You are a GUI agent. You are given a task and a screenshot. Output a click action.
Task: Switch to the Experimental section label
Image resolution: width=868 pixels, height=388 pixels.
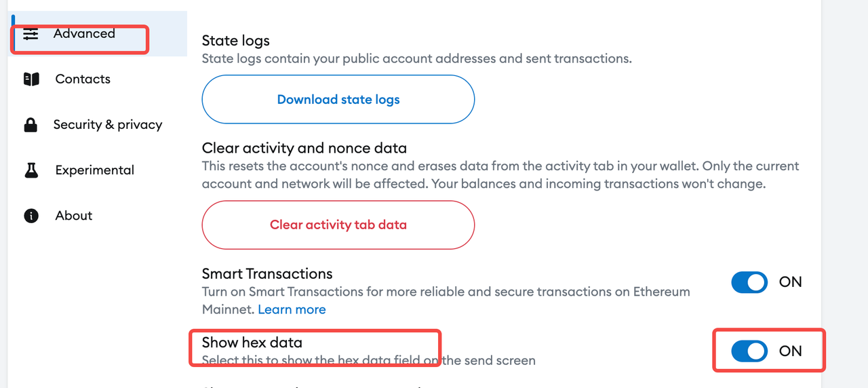pyautogui.click(x=95, y=170)
